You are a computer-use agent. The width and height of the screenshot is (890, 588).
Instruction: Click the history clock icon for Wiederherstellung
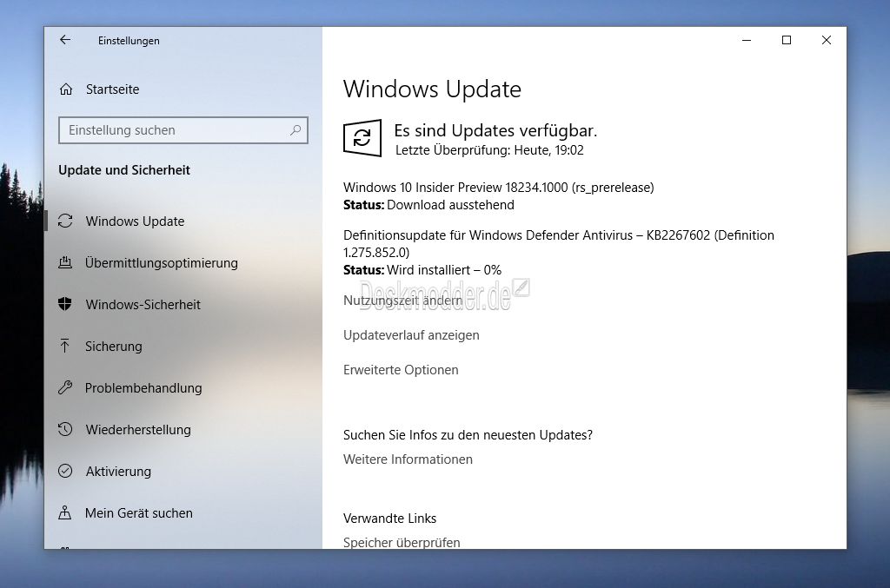point(65,429)
